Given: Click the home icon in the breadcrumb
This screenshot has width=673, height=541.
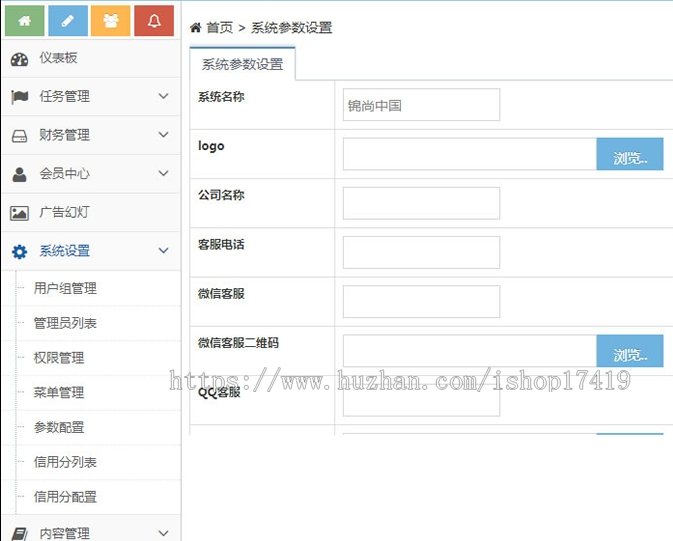Looking at the screenshot, I should pyautogui.click(x=196, y=28).
